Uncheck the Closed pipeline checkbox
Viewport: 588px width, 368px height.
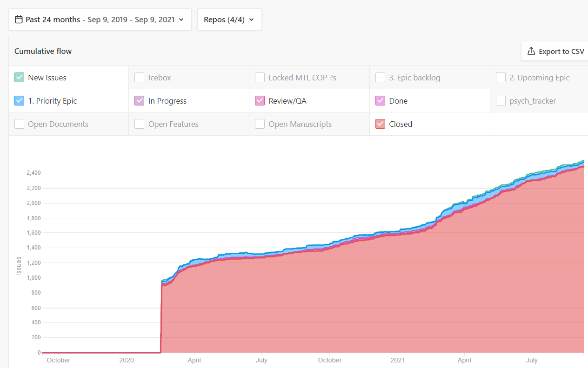pyautogui.click(x=380, y=124)
